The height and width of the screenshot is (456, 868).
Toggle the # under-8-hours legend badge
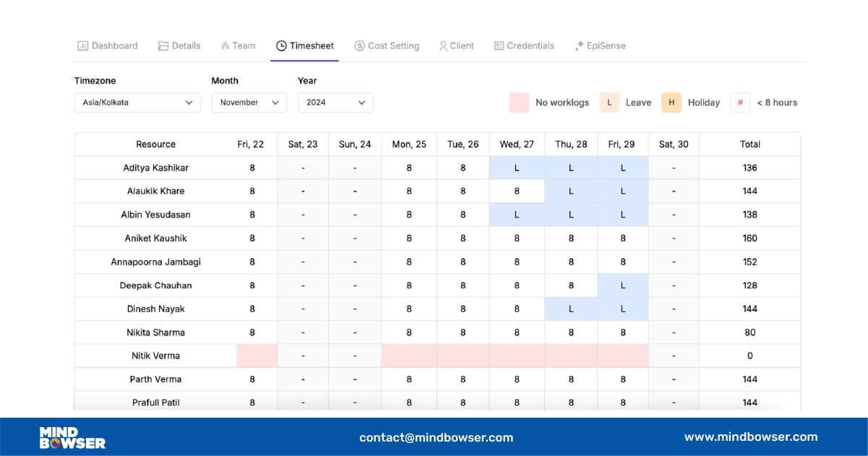pyautogui.click(x=740, y=103)
